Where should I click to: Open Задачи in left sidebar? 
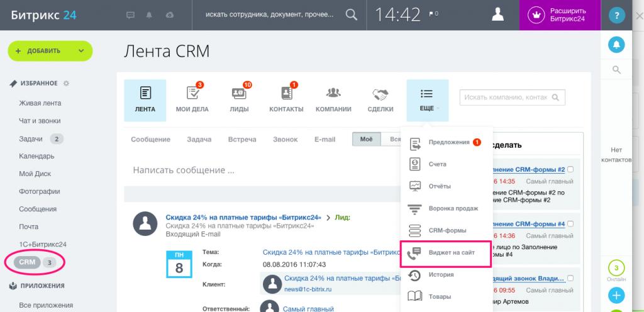tap(31, 139)
